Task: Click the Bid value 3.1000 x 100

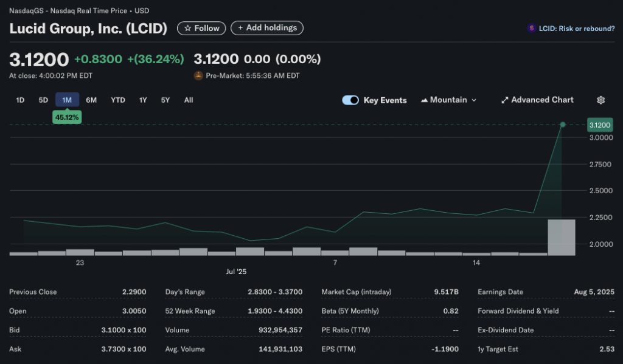Action: point(124,330)
